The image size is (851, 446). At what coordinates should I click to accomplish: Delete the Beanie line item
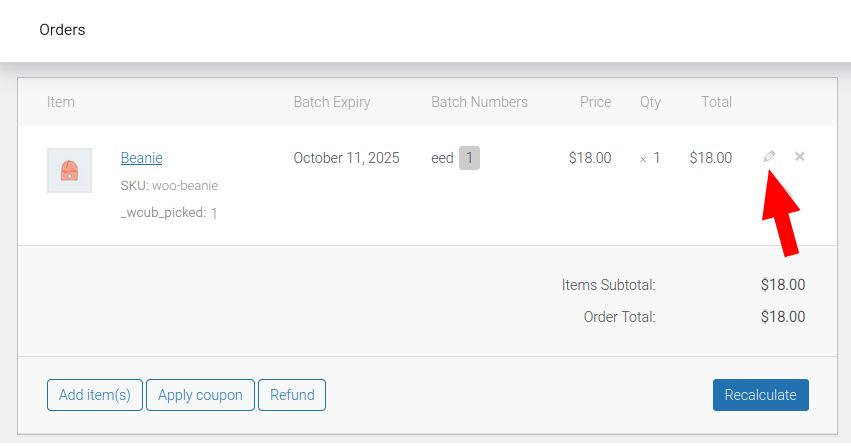[800, 157]
